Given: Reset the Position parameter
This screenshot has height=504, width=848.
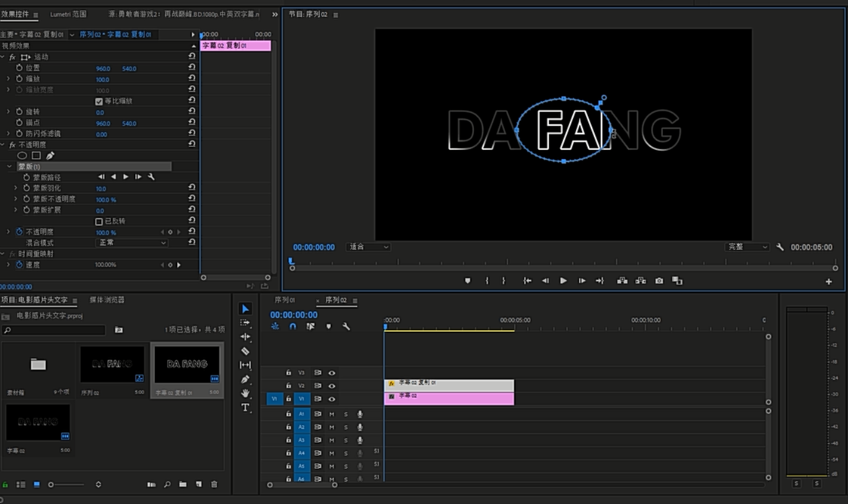Looking at the screenshot, I should (x=192, y=67).
